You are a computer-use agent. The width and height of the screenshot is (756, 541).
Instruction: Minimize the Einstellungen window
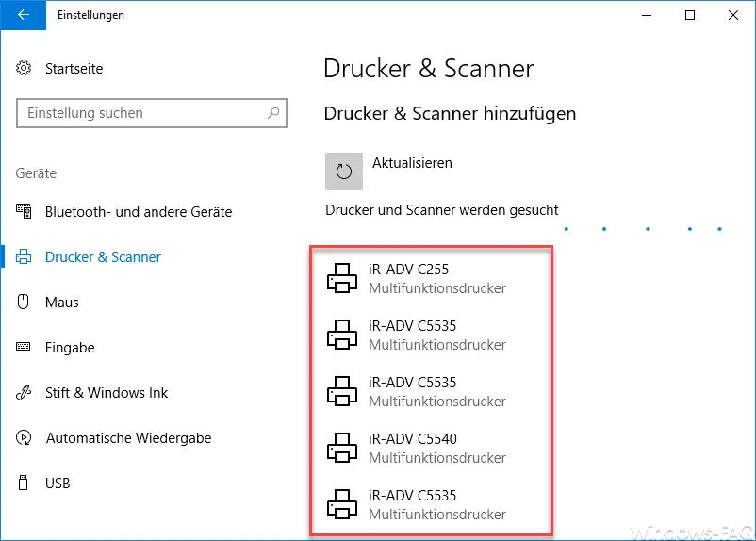click(647, 15)
